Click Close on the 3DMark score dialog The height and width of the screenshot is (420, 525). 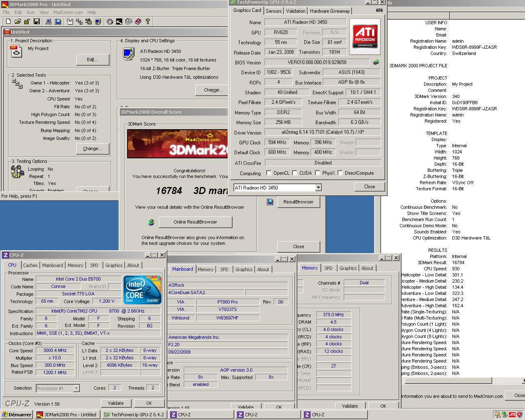(299, 247)
